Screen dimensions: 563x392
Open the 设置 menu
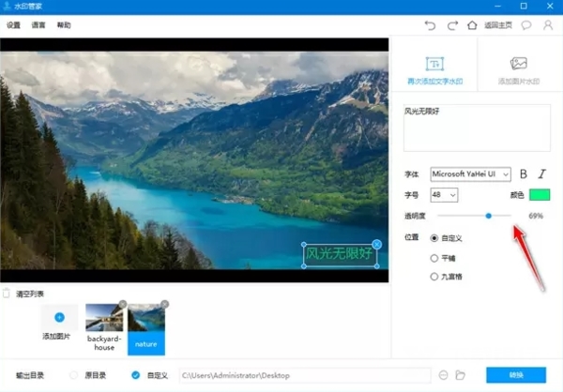[x=13, y=25]
